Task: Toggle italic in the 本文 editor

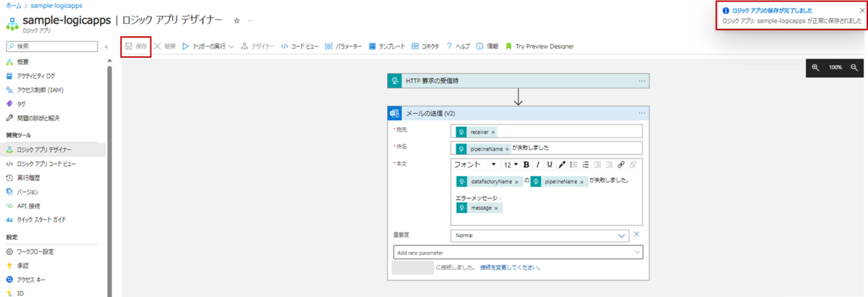Action: 538,164
